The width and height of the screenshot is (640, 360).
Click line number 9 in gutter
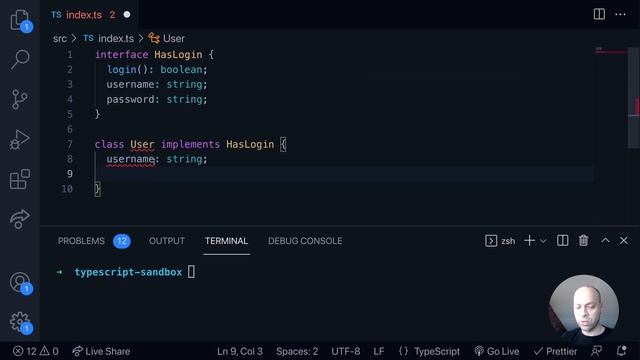click(x=70, y=174)
